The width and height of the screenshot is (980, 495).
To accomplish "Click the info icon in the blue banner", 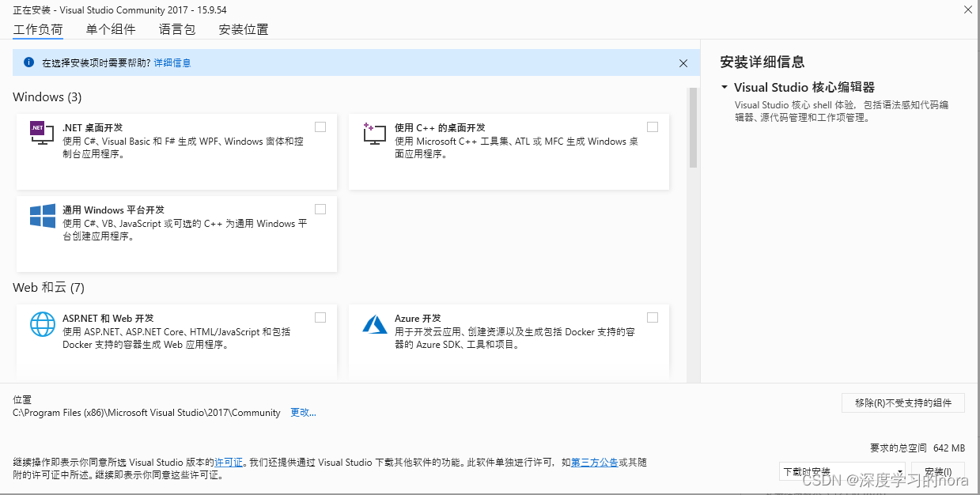I will pyautogui.click(x=29, y=63).
